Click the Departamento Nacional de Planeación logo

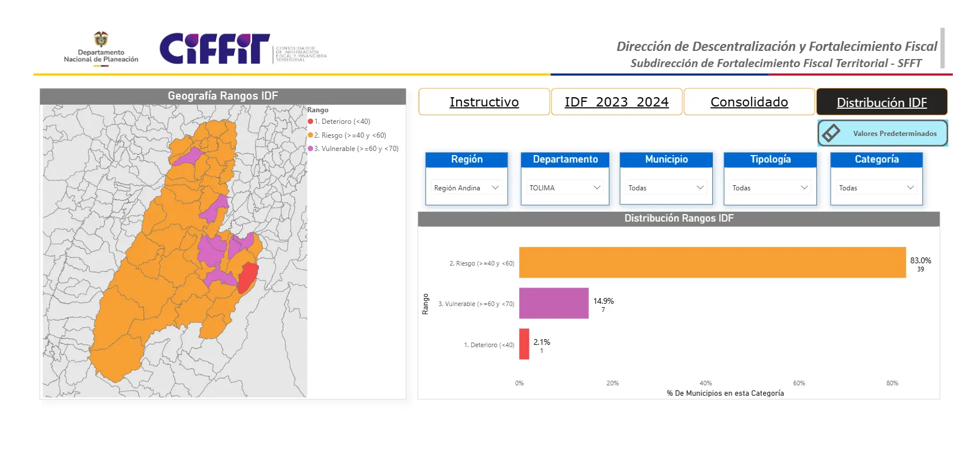coord(101,49)
